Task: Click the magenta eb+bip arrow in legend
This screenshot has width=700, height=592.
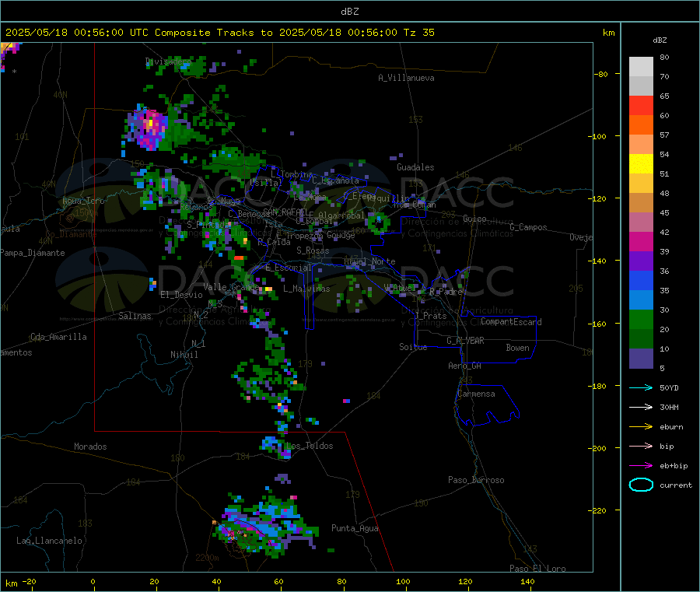Action: click(x=641, y=465)
